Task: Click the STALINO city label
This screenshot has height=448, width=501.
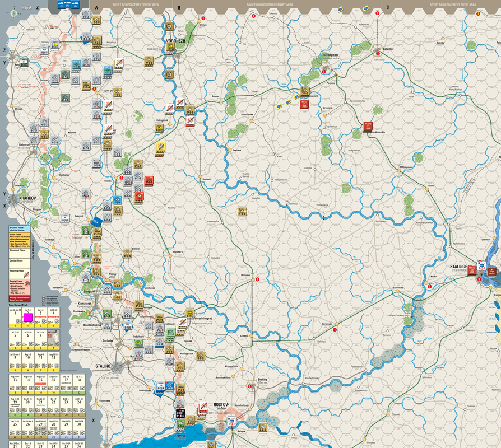Action: pos(103,366)
